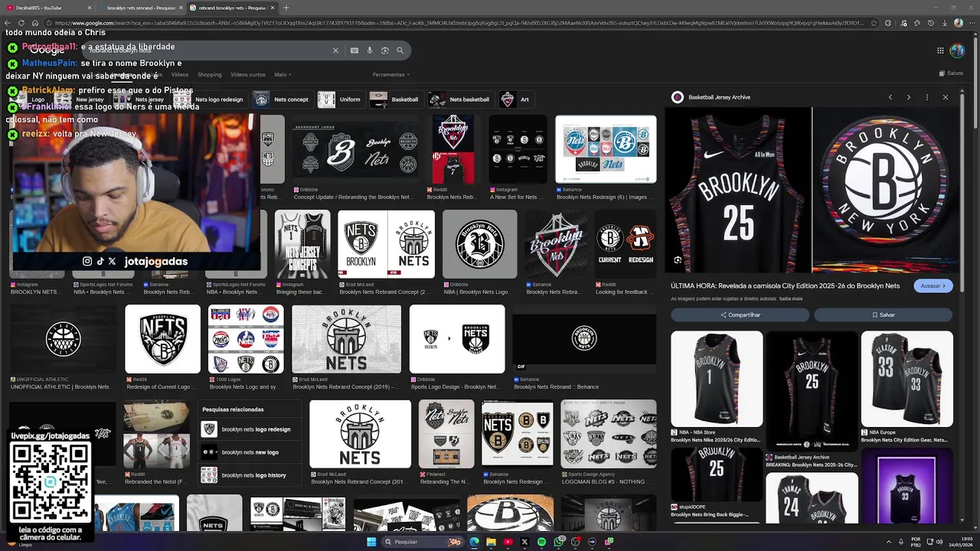Start voice search with microphone icon
The width and height of the screenshot is (980, 551).
tap(370, 51)
